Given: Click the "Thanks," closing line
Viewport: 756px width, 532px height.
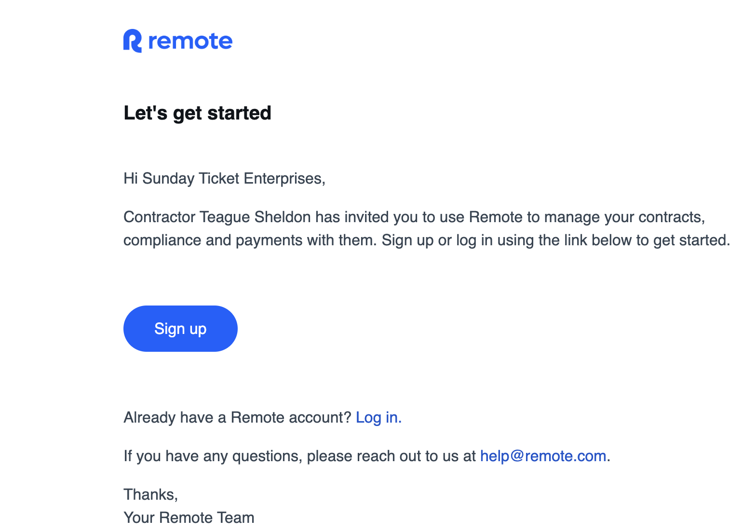Looking at the screenshot, I should (x=151, y=494).
